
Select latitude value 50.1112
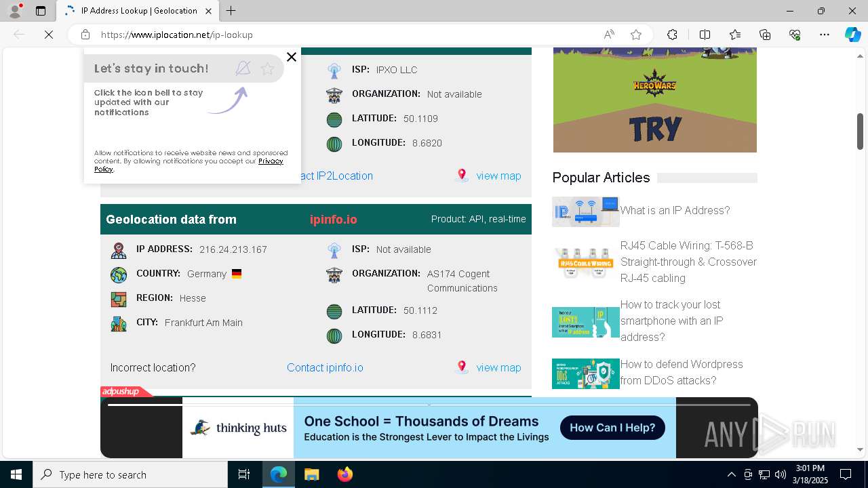[x=420, y=310]
